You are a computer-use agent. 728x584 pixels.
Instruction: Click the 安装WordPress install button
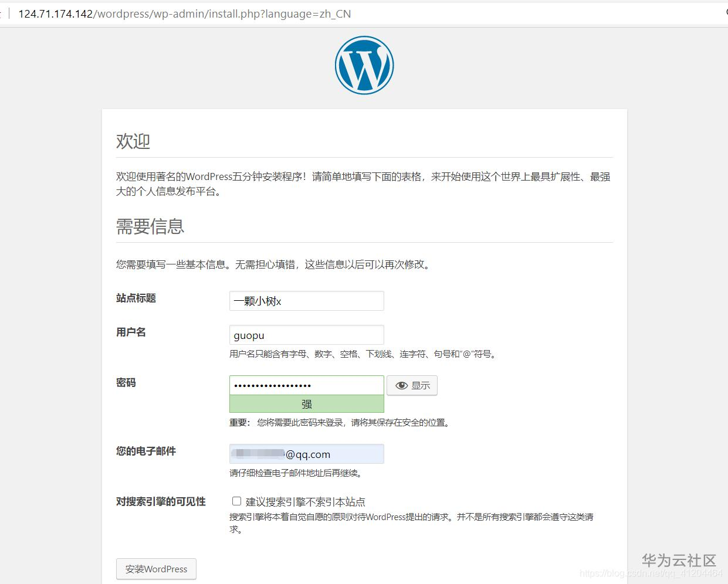156,569
